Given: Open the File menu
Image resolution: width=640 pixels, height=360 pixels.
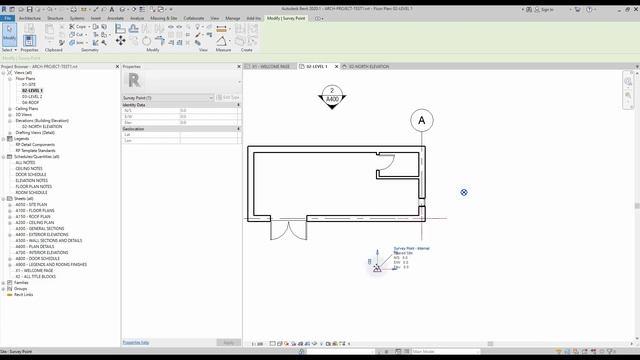Looking at the screenshot, I should (7, 18).
